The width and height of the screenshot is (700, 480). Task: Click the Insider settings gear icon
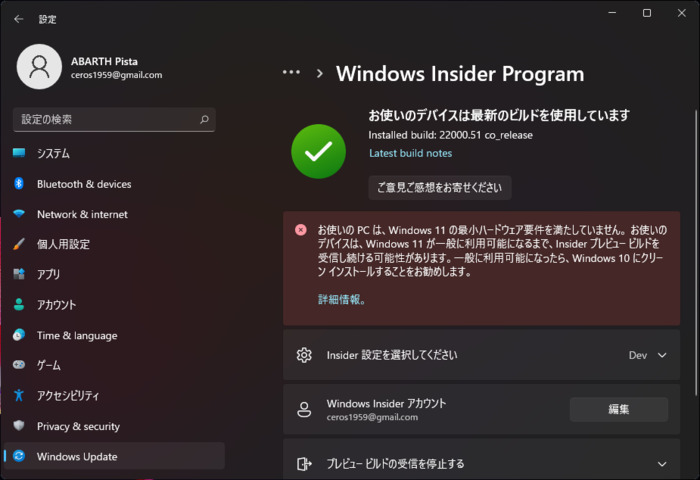click(304, 355)
